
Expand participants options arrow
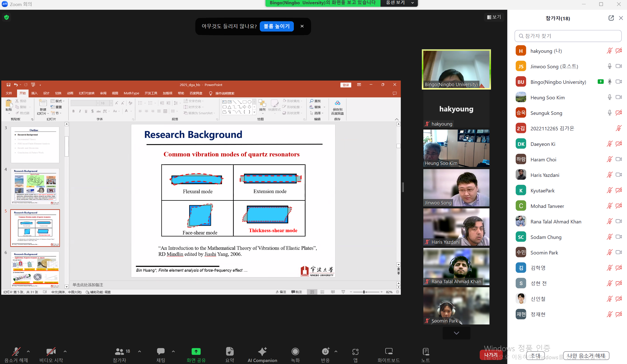(x=140, y=351)
